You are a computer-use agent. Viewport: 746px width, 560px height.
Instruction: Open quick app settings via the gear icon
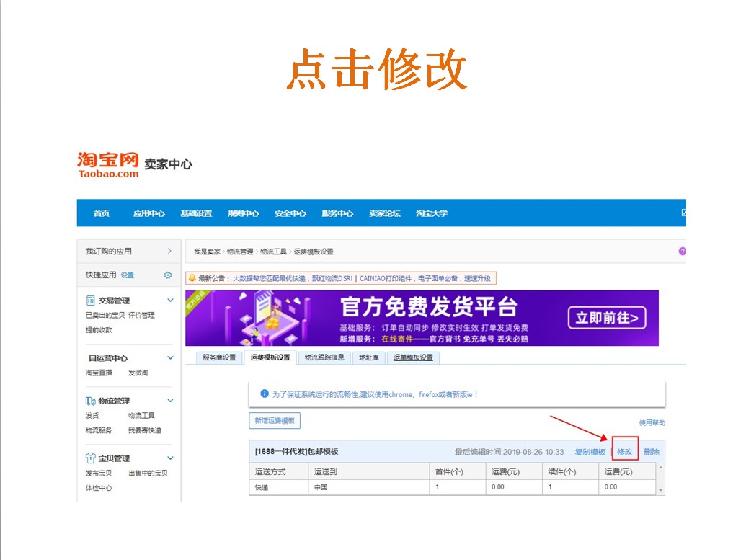point(166,275)
